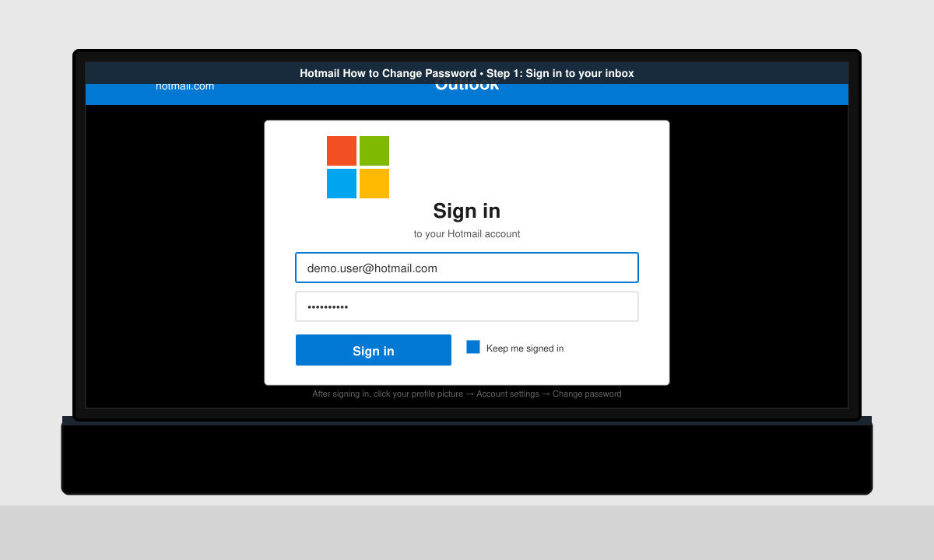
Task: Toggle the Keep me signed in checkbox
Action: click(x=473, y=347)
